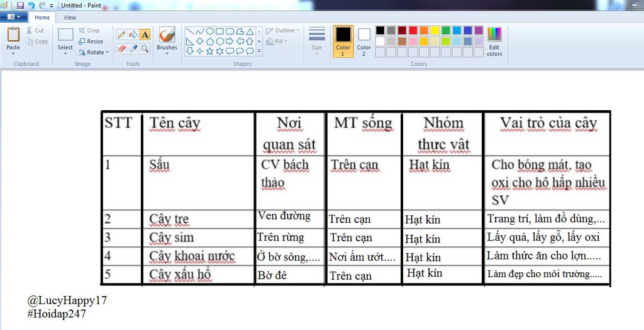
Task: Open Customize Quick Access Toolbar dropdown
Action: (52, 5)
